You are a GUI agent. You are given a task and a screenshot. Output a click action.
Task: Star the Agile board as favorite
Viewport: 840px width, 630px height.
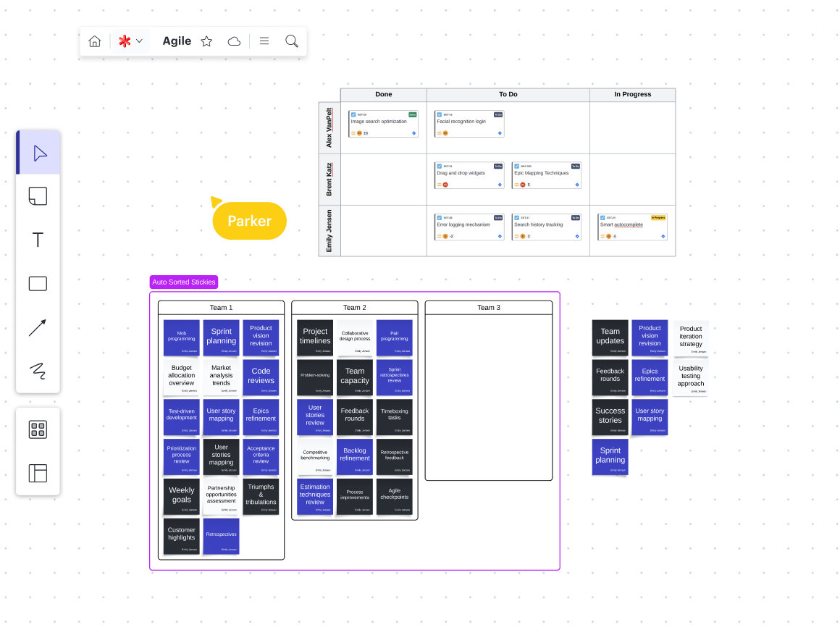(x=206, y=41)
